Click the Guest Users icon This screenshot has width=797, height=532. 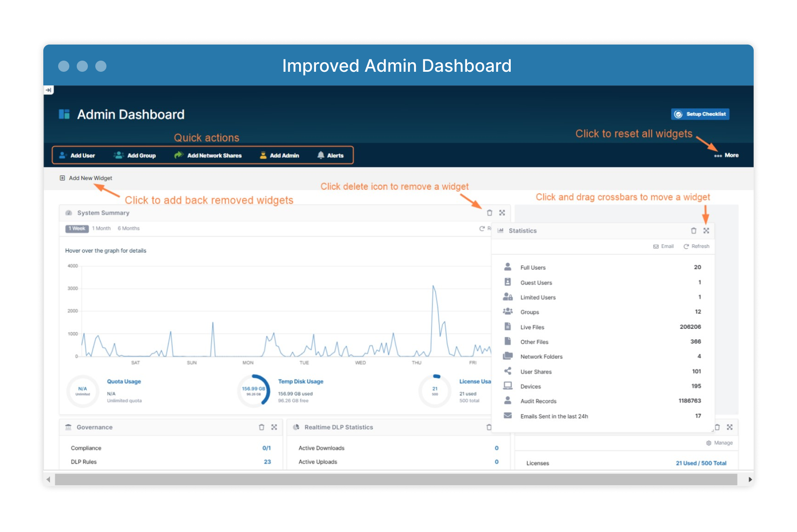pos(508,282)
